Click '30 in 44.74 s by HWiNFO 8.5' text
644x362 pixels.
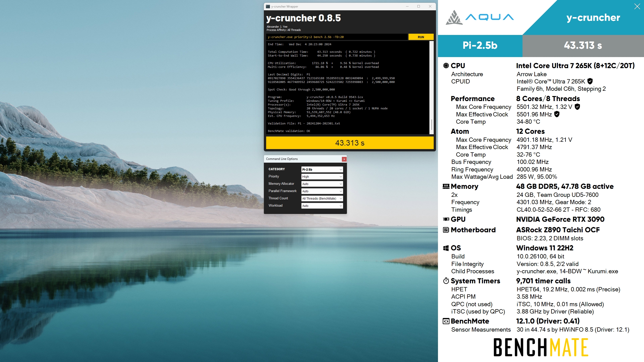[555, 330]
